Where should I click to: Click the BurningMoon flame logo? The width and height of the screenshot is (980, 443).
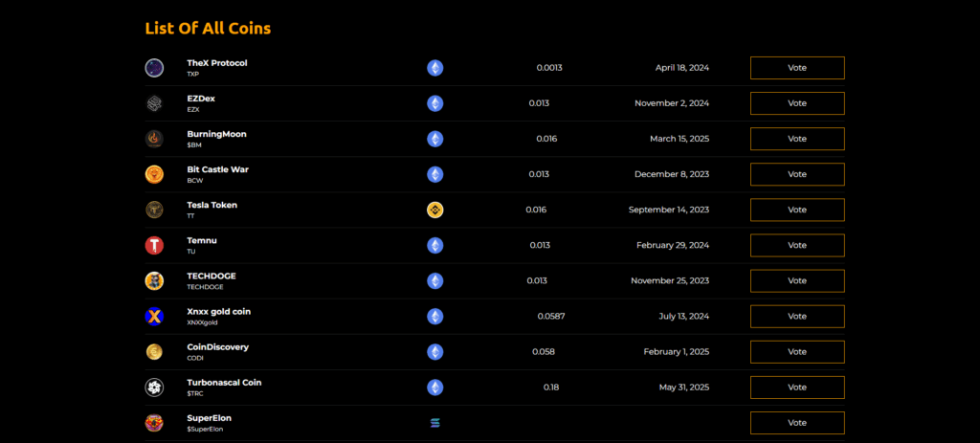coord(154,139)
